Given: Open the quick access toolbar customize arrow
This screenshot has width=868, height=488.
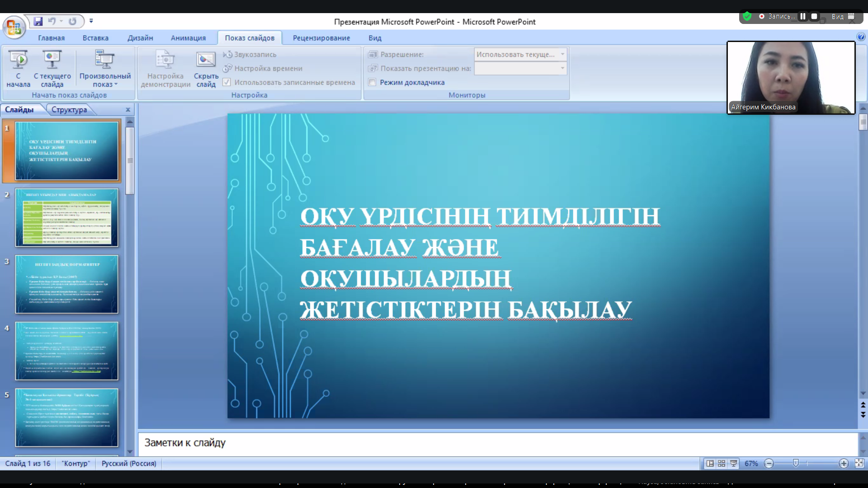Looking at the screenshot, I should [x=91, y=21].
